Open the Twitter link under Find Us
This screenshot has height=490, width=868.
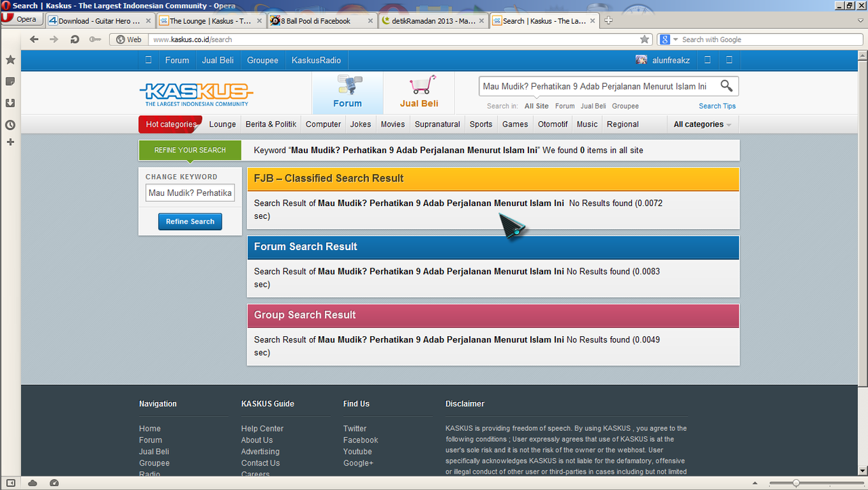(x=355, y=428)
